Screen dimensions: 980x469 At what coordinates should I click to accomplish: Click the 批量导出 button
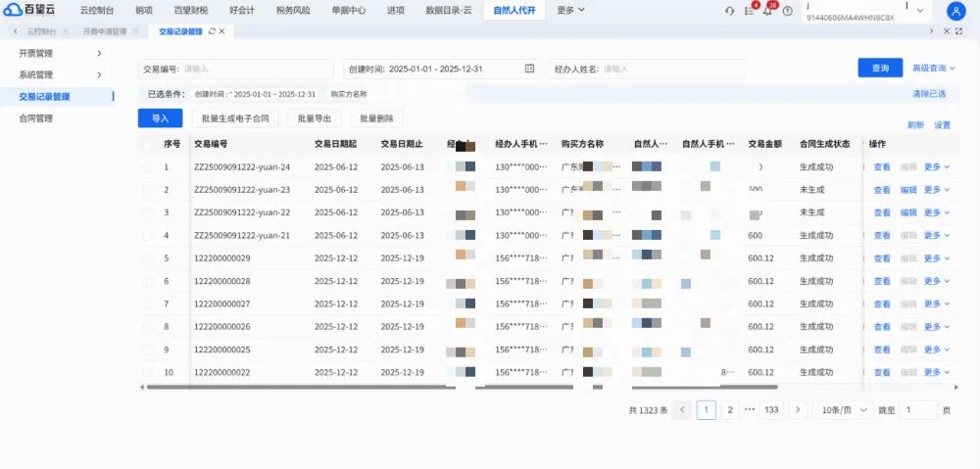318,118
